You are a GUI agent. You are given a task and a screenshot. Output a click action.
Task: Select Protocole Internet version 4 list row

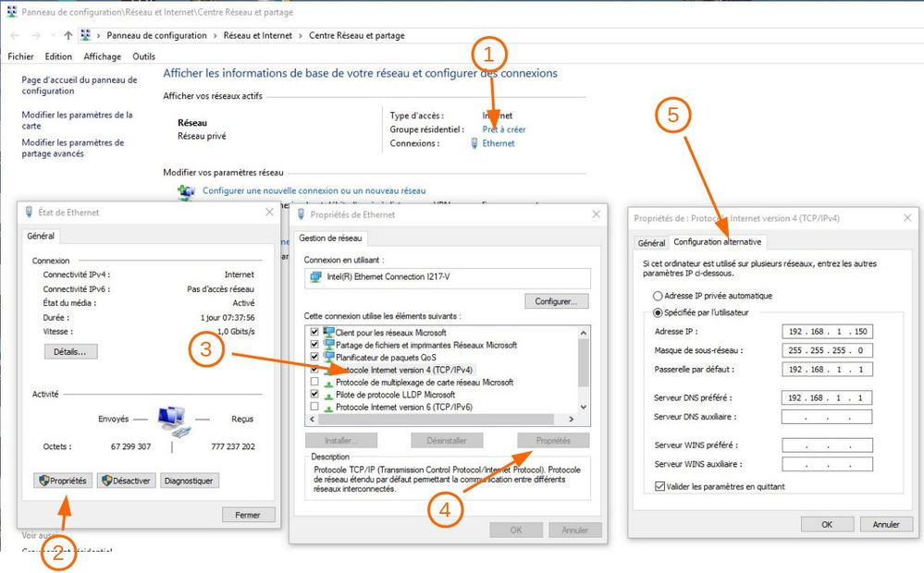click(x=403, y=370)
